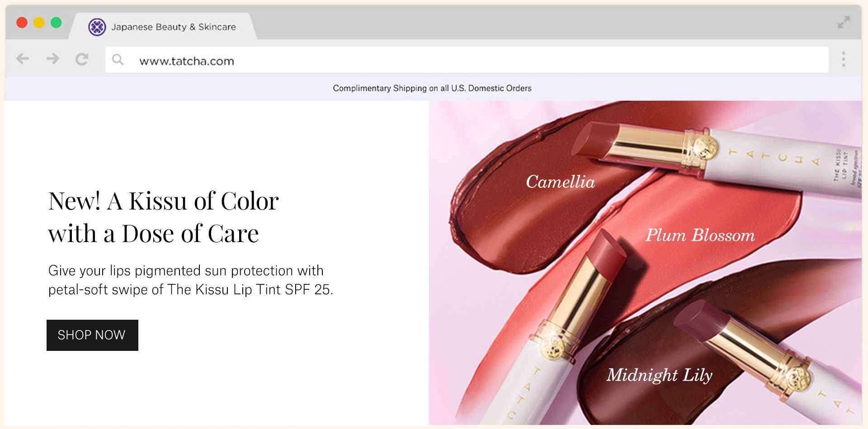Reload the page with refresh icon
This screenshot has height=429, width=868.
82,59
